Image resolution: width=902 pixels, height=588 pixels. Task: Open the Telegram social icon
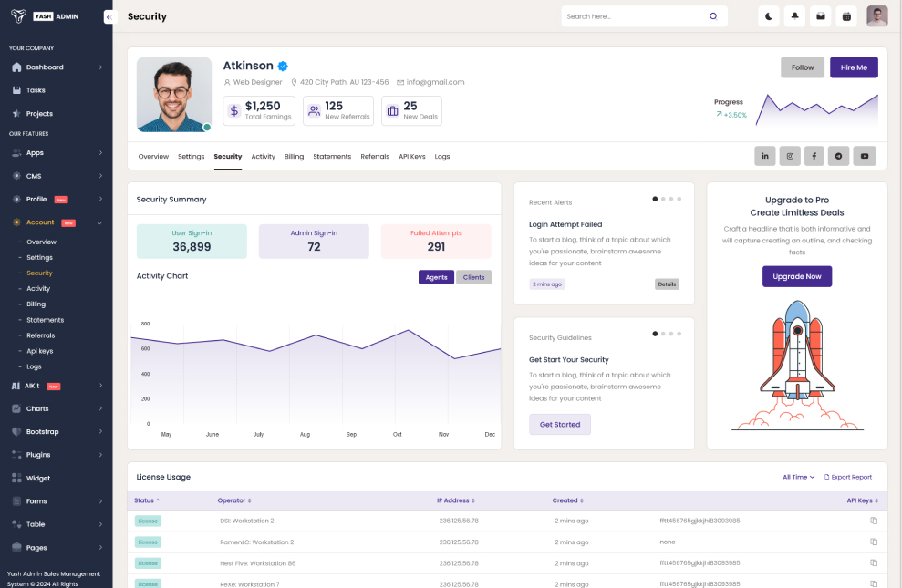[838, 156]
